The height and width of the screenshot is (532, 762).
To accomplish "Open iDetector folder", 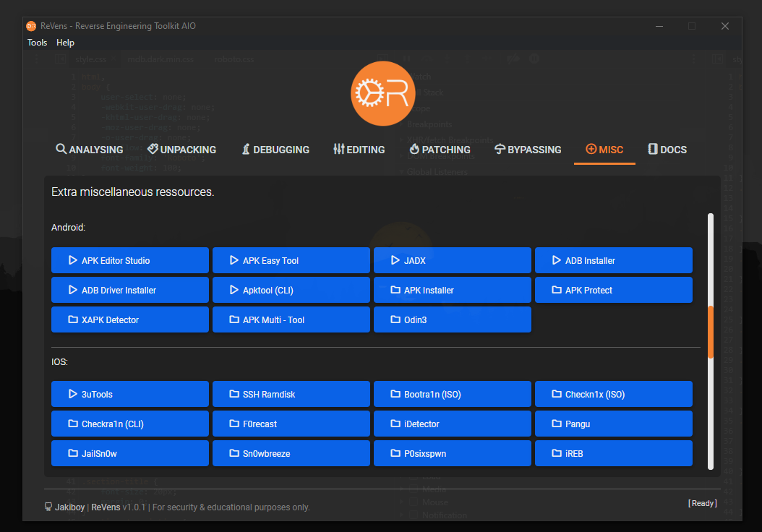I will point(453,424).
